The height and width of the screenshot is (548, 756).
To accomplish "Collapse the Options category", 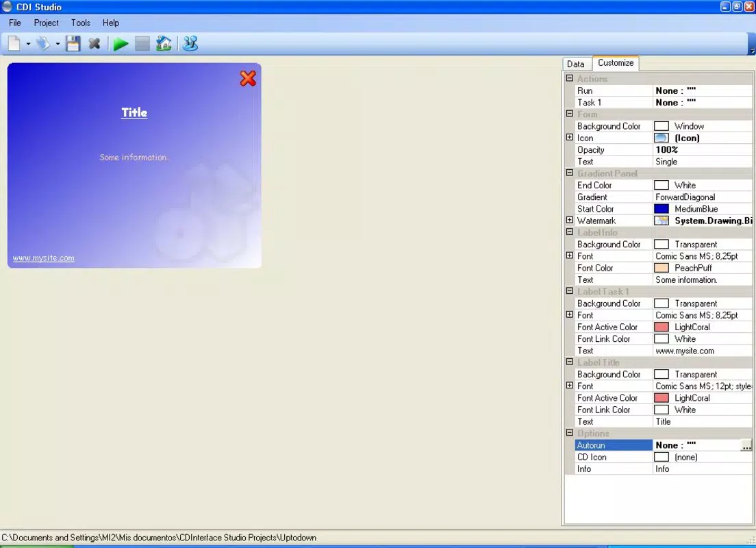I will tap(570, 433).
